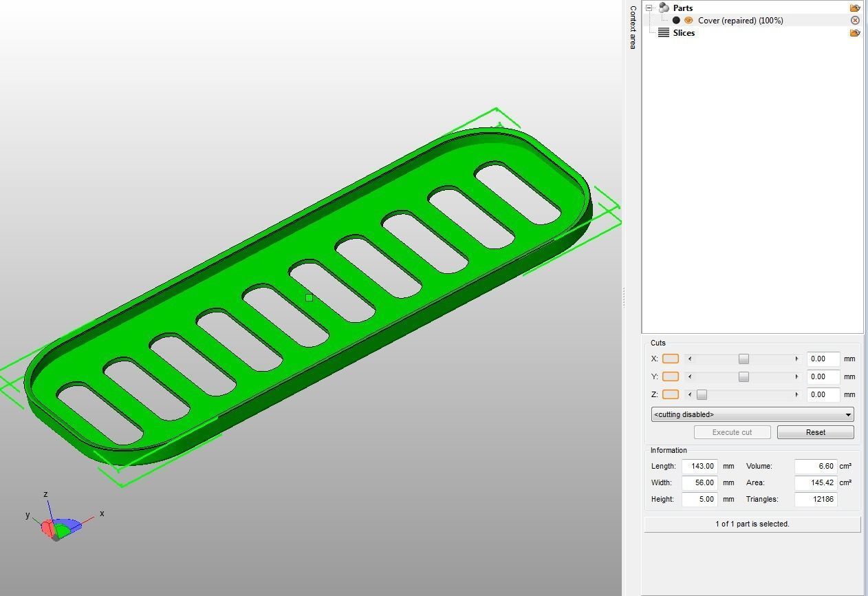This screenshot has width=868, height=596.
Task: Click the Z slider left arrow
Action: (690, 394)
